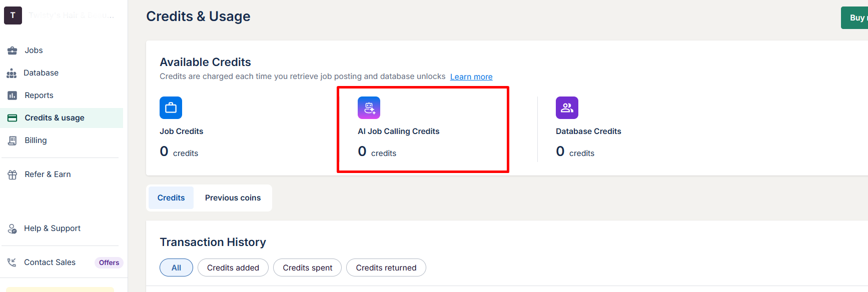The width and height of the screenshot is (868, 292).
Task: Click the Refer & Earn gift icon
Action: pyautogui.click(x=13, y=174)
